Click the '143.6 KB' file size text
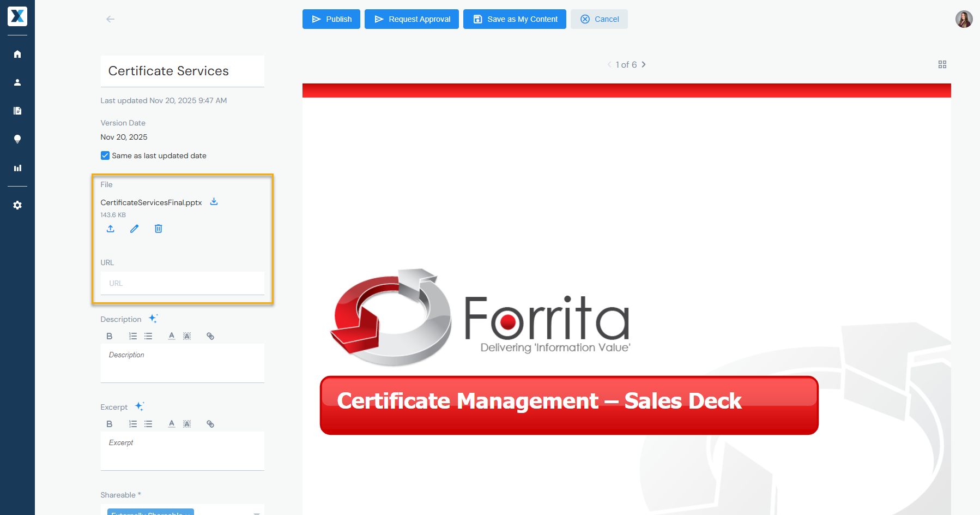The image size is (980, 515). click(113, 215)
